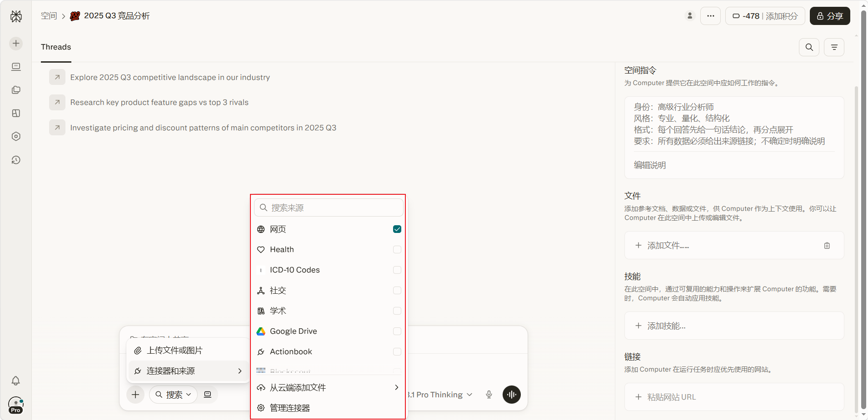Toggle the 网页 source checkbox

click(x=397, y=229)
